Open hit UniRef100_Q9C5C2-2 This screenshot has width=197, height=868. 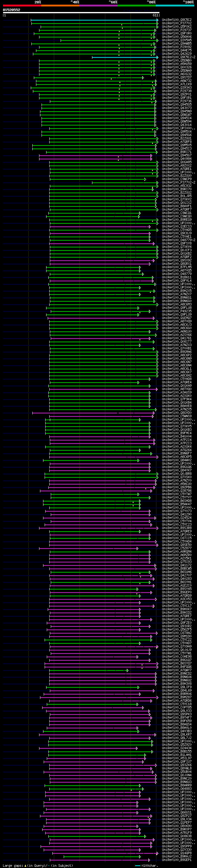[x=179, y=57]
